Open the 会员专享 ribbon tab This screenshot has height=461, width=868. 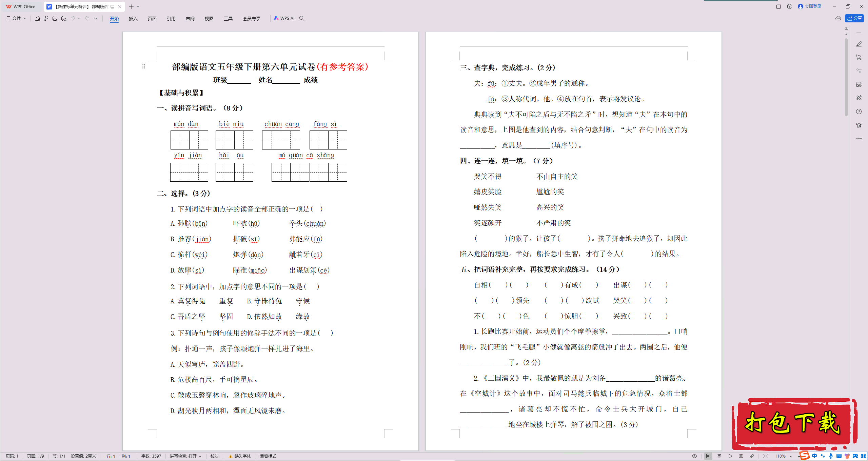coord(252,19)
